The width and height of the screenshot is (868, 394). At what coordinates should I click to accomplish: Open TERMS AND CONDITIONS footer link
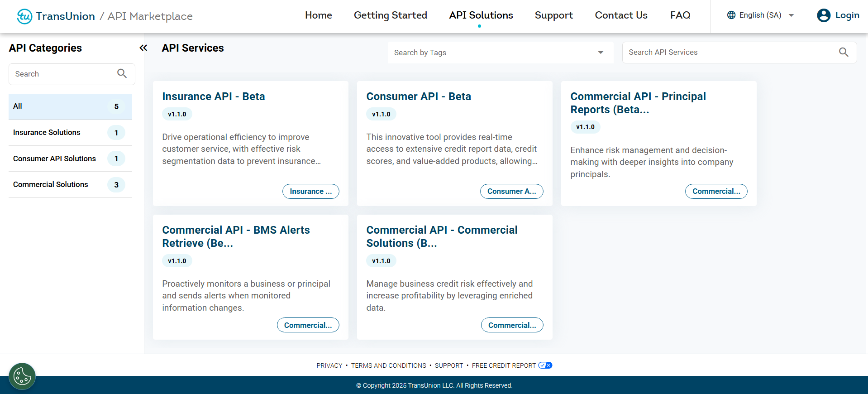pyautogui.click(x=389, y=365)
